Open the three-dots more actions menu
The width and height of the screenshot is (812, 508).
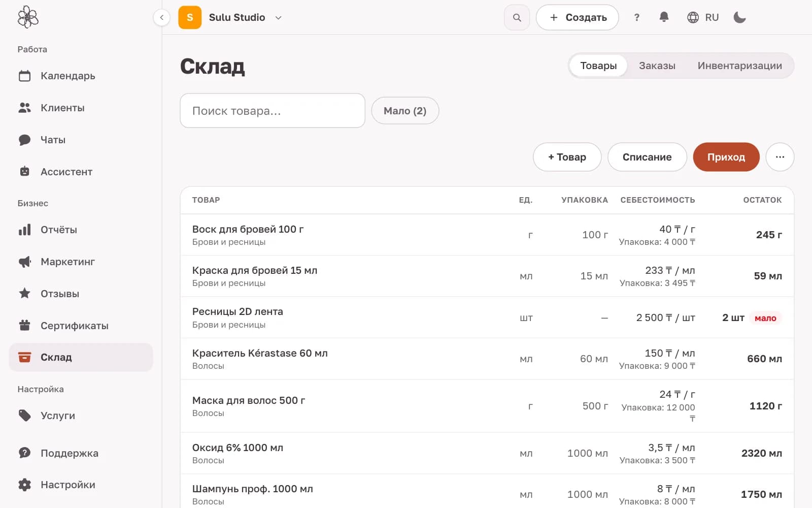780,157
